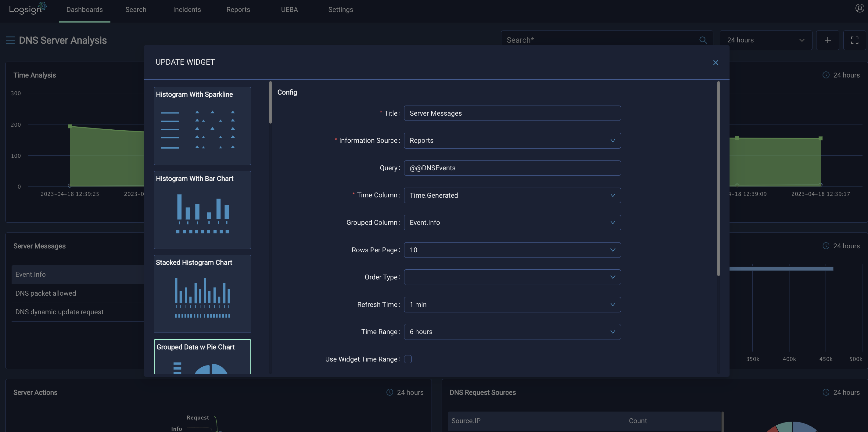868x432 pixels.
Task: Click the Request label in Server Actions
Action: point(198,418)
